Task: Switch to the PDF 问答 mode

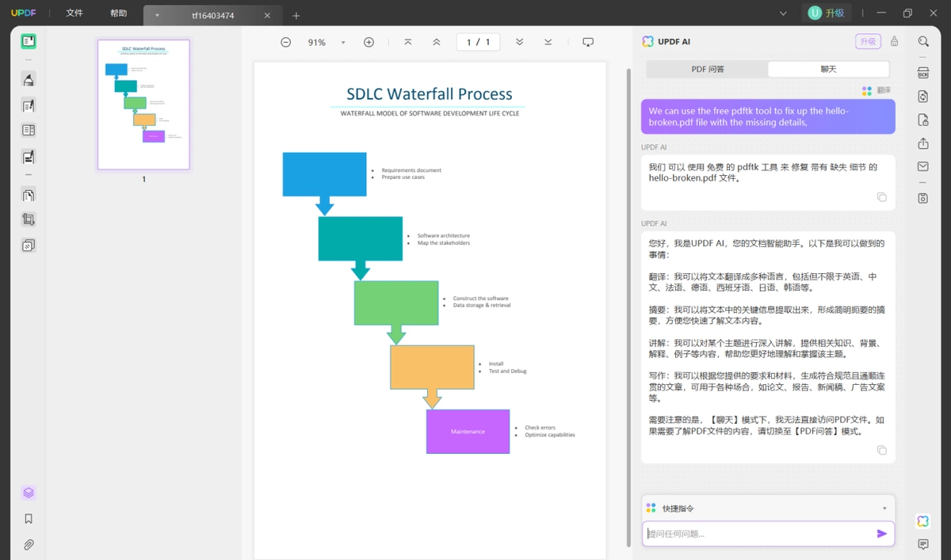Action: [x=708, y=69]
